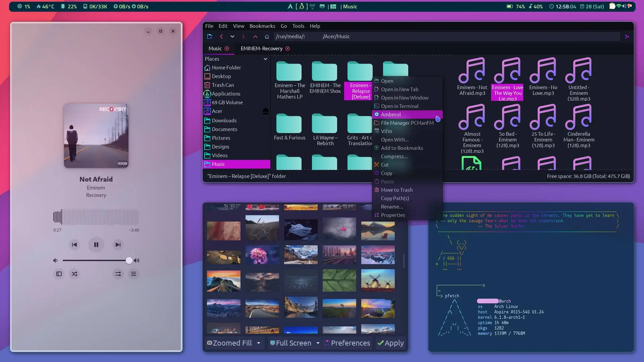
Task: Select EMINEM - The EMINEM Show folder
Action: pyautogui.click(x=325, y=78)
